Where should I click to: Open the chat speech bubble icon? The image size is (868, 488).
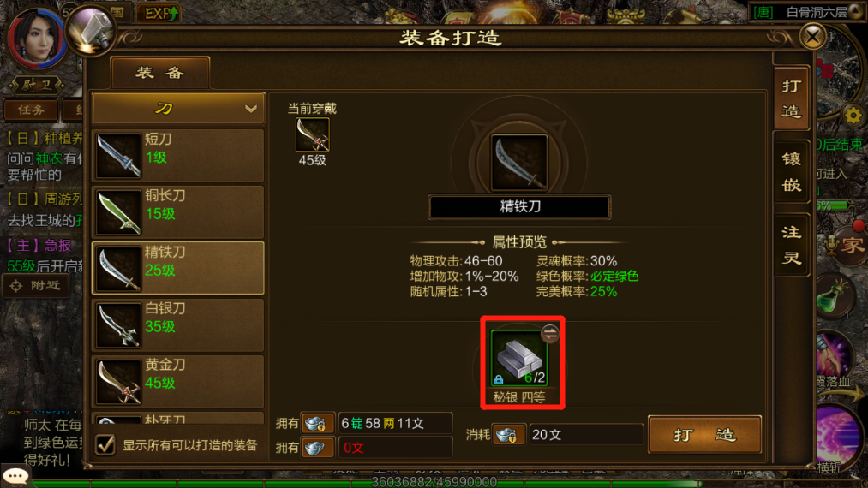[15, 475]
